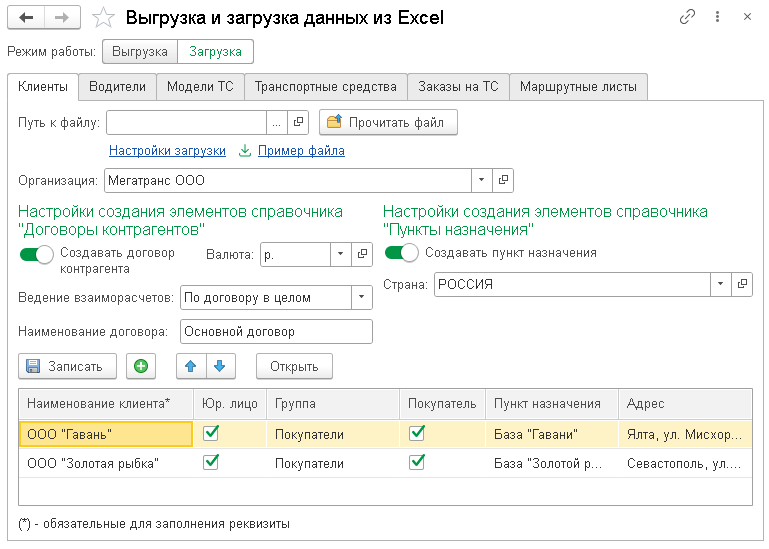Expand the Валюта dropdown
This screenshot has width=769, height=549.
[x=340, y=255]
